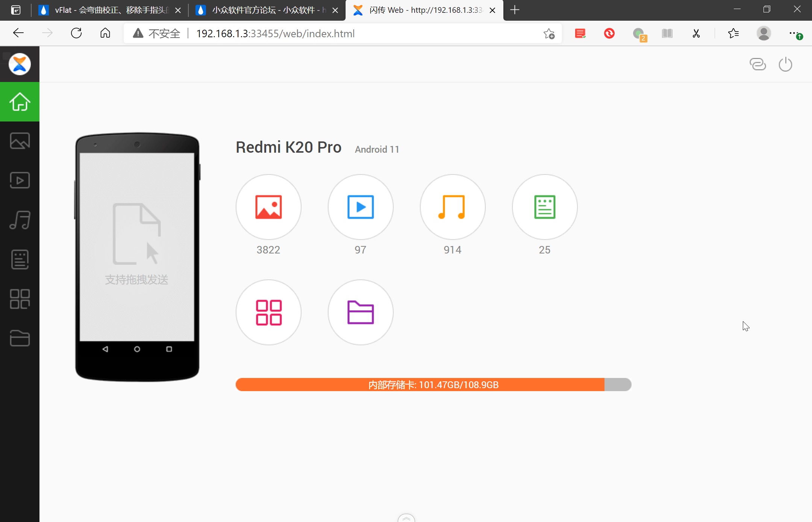Screen dimensions: 812x522
Task: Click the internal storage usage bar
Action: (x=433, y=385)
